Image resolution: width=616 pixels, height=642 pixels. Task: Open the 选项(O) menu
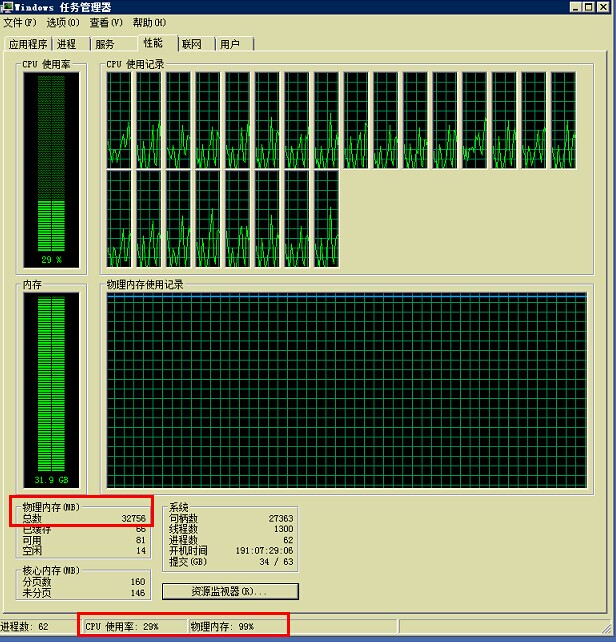[63, 22]
